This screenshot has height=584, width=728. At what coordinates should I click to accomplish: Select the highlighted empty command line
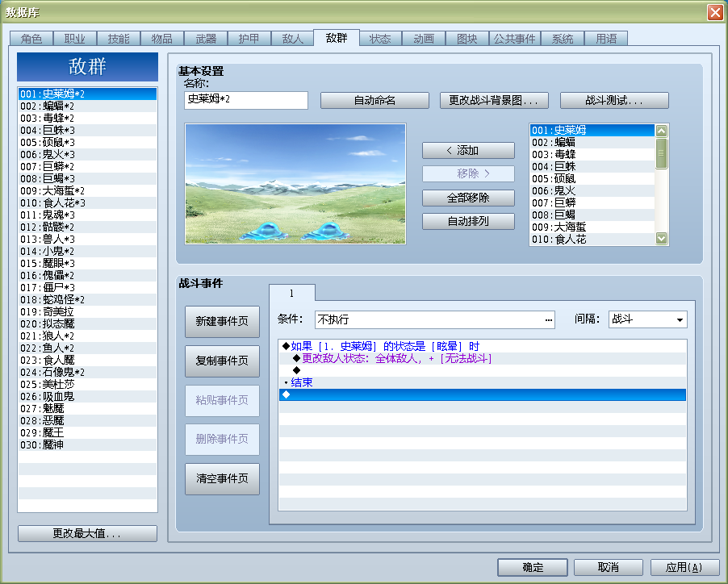482,394
